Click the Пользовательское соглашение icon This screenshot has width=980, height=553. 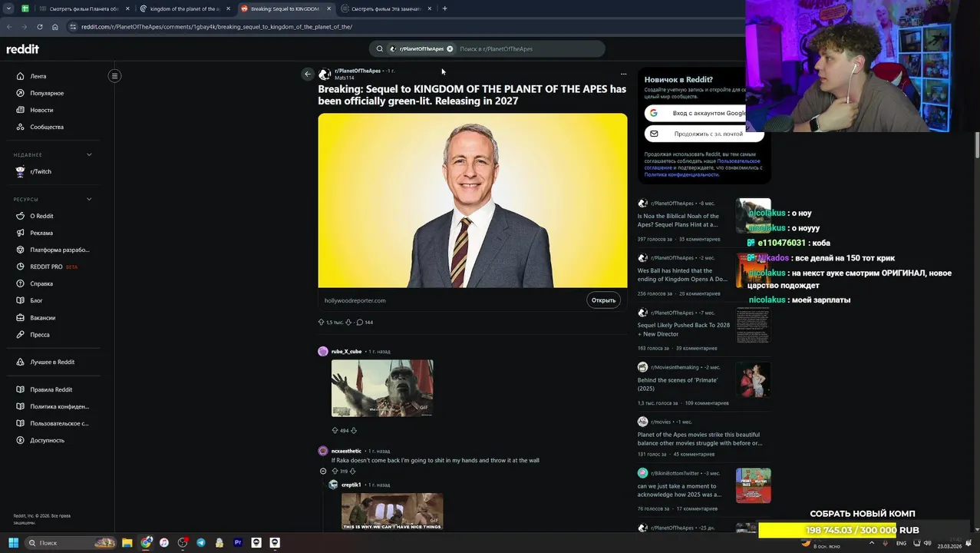coord(21,423)
